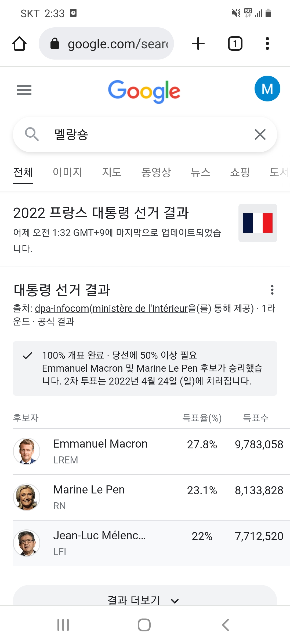Open a new tab with plus icon
This screenshot has width=290, height=644.
(198, 44)
